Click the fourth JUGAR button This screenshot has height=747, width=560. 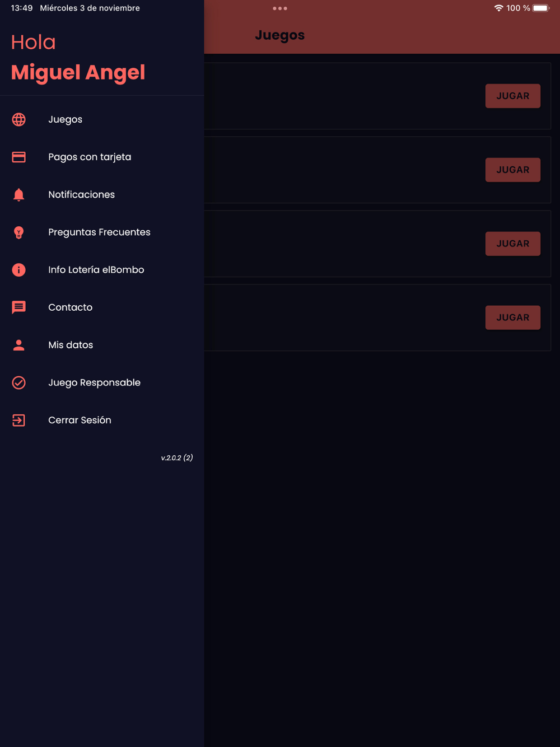[x=513, y=318]
